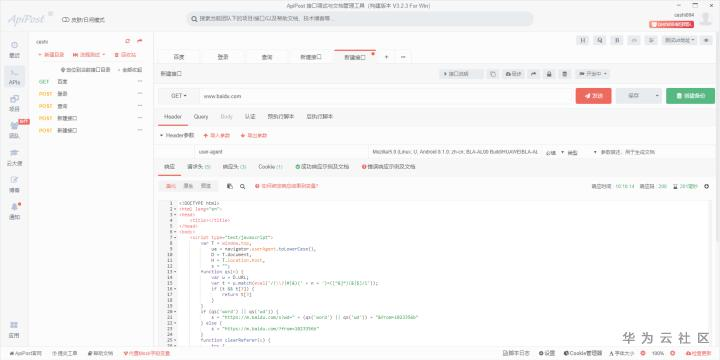
Task: Open the options for the 百度 API row
Action: click(x=140, y=82)
